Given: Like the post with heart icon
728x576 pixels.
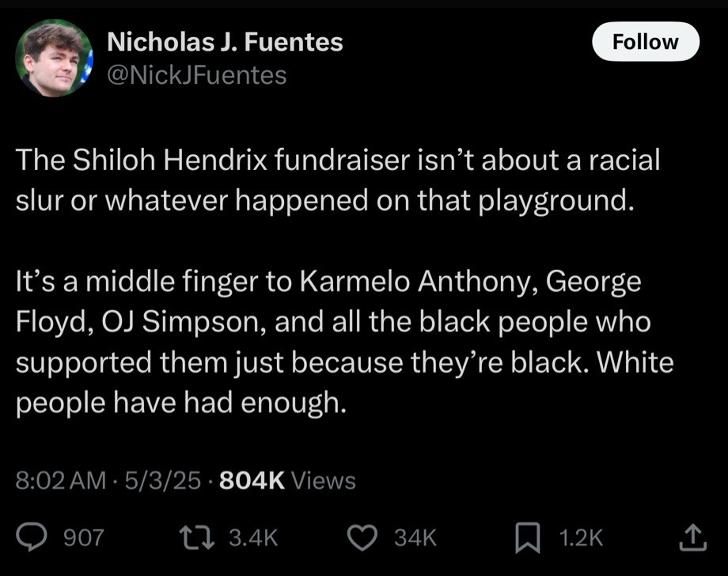Looking at the screenshot, I should coord(362,537).
